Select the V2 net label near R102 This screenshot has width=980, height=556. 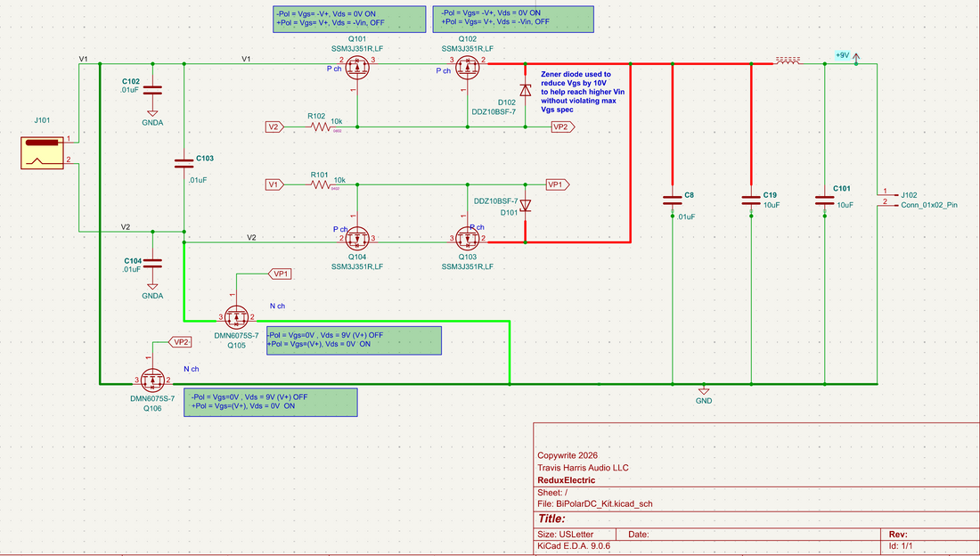[274, 127]
